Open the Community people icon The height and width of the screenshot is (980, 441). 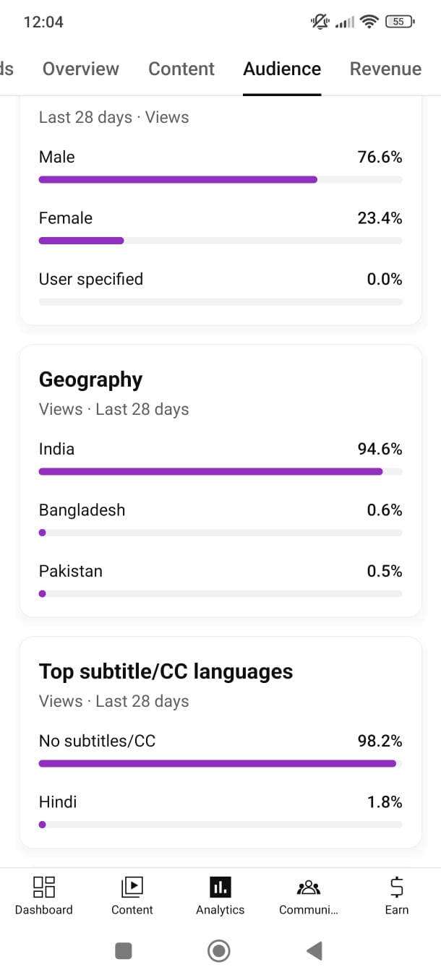point(308,887)
